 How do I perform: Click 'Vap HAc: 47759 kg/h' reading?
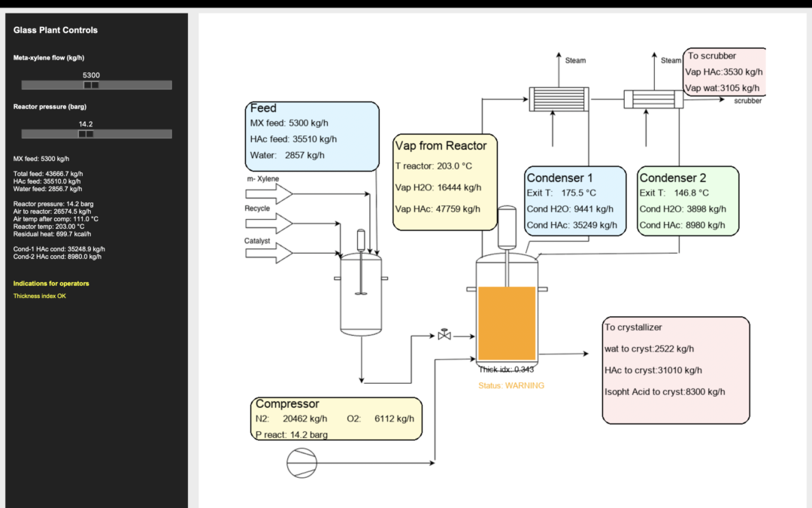coord(438,209)
